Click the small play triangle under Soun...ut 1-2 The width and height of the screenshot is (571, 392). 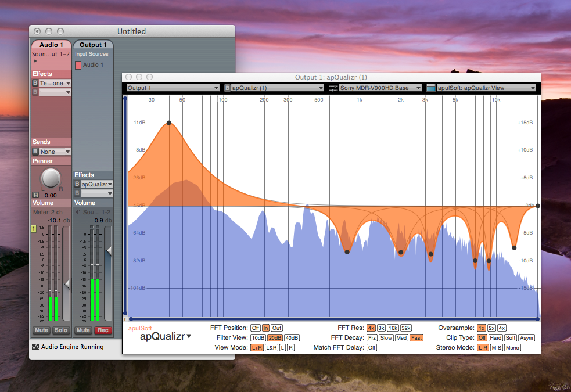click(35, 61)
